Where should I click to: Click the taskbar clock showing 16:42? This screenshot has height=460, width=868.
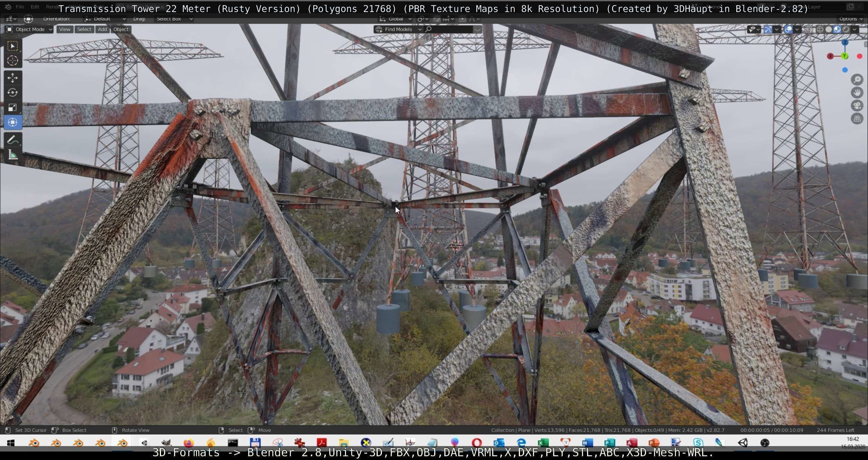(x=853, y=439)
